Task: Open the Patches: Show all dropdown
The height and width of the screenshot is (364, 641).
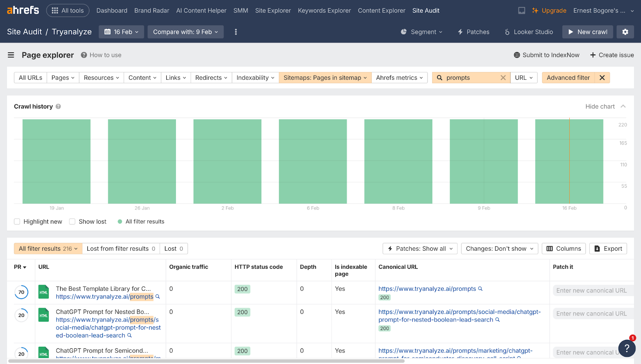Action: (x=419, y=248)
